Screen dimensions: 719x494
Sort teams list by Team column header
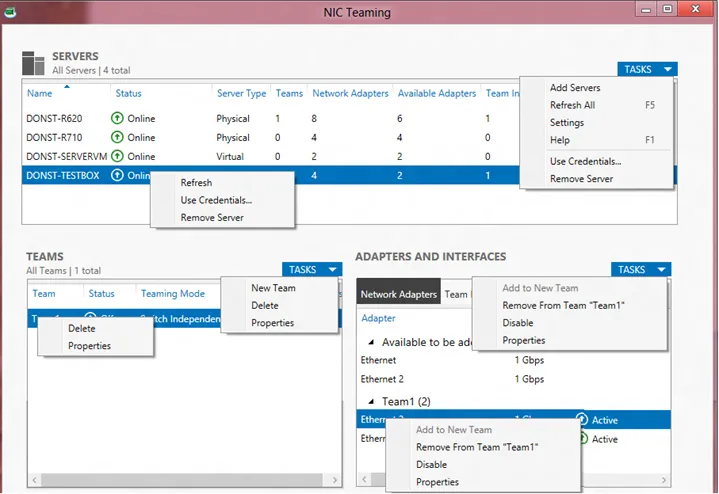coord(44,294)
